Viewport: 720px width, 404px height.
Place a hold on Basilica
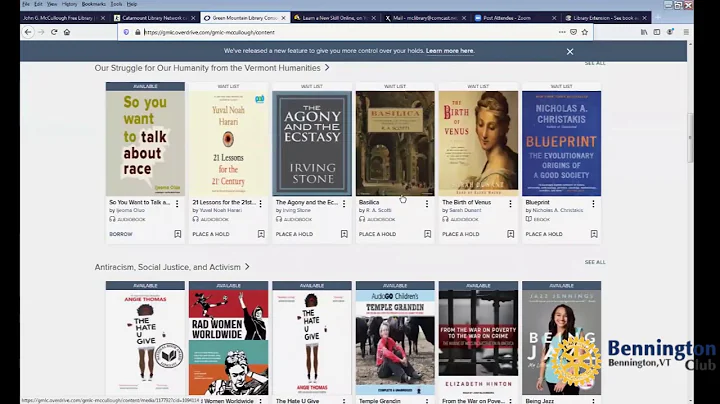(x=377, y=234)
